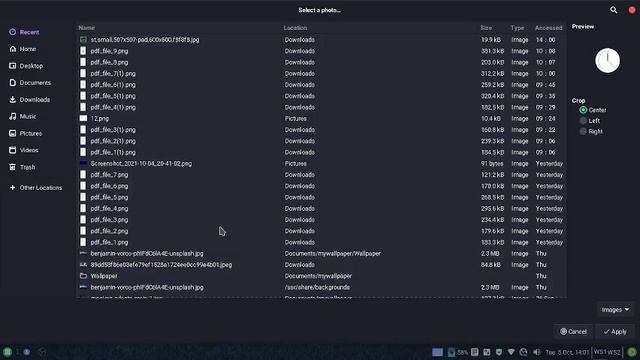
Task: Switch to workspace WS1 in taskbar
Action: coord(600,352)
